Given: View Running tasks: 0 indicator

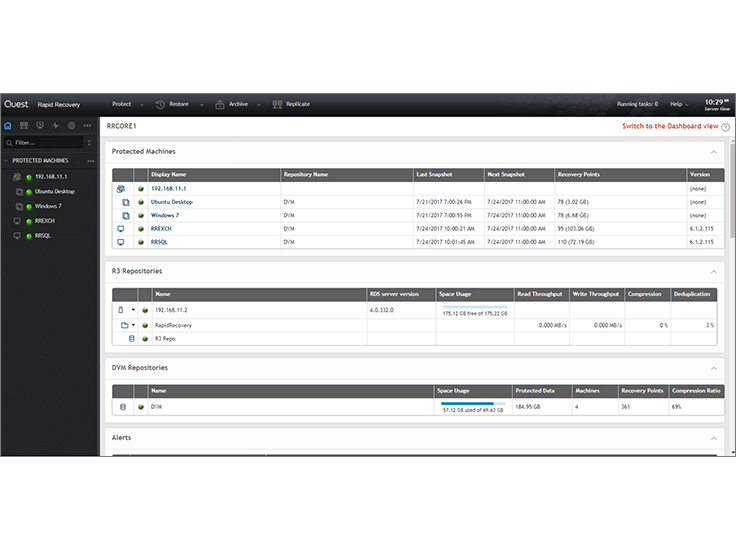Looking at the screenshot, I should tap(637, 104).
